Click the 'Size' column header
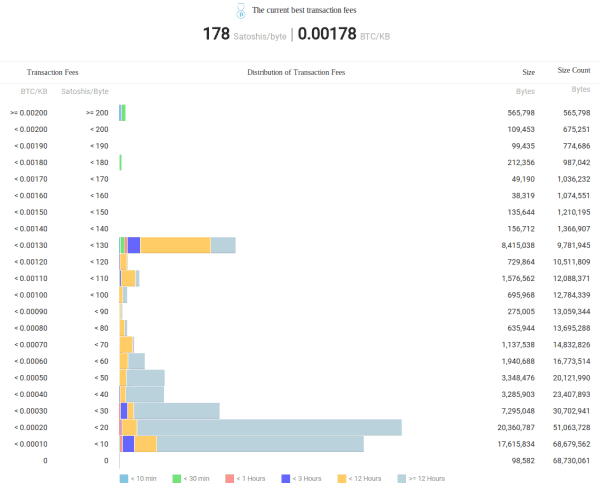This screenshot has height=491, width=600. point(528,72)
